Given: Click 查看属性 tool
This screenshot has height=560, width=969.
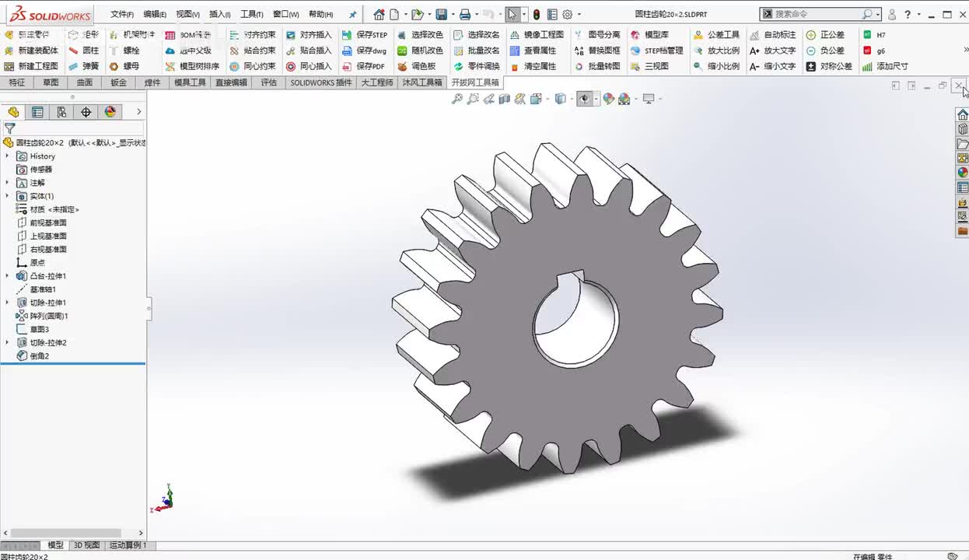Looking at the screenshot, I should 533,51.
